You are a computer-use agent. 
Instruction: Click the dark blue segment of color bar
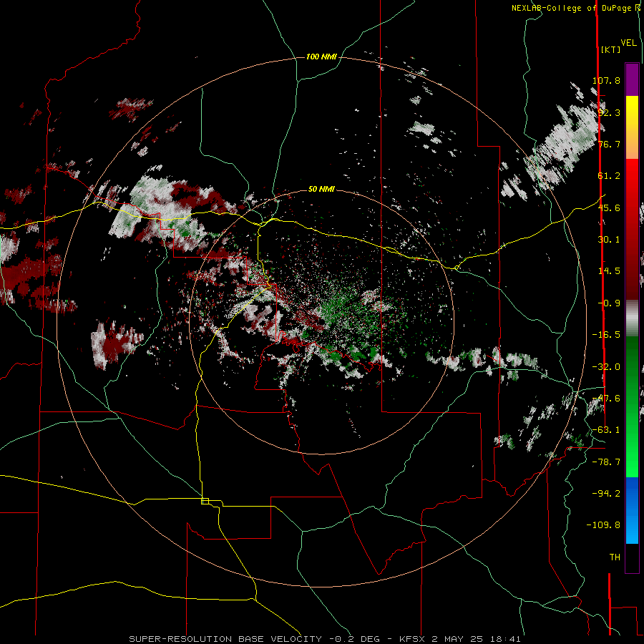coord(632,493)
